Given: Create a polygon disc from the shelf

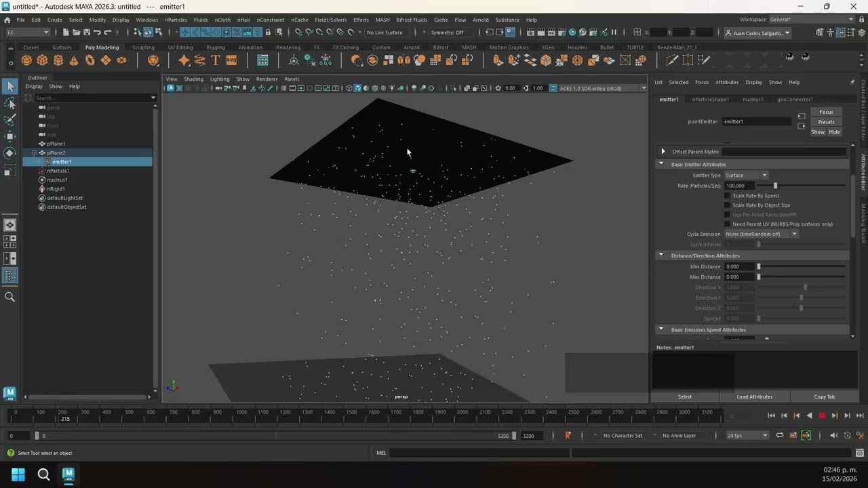Looking at the screenshot, I should (121, 60).
